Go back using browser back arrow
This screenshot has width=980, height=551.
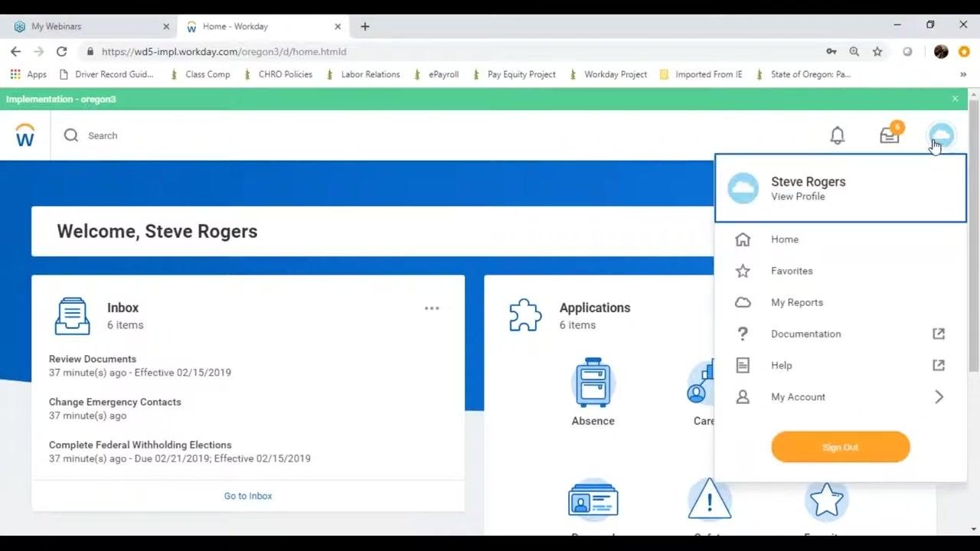16,51
